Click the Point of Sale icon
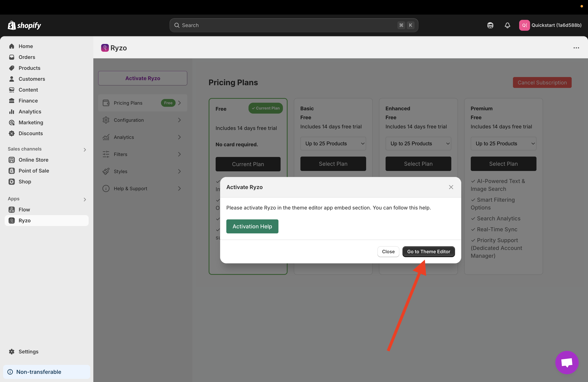588x382 pixels. point(12,171)
